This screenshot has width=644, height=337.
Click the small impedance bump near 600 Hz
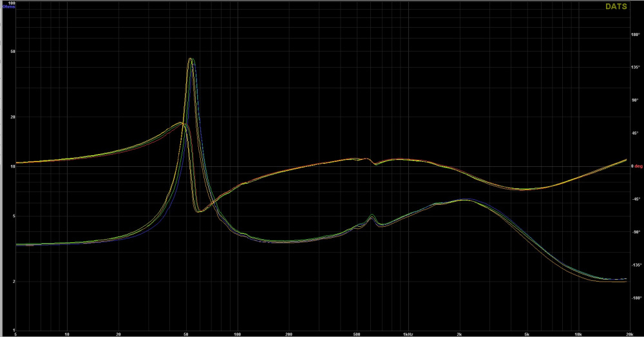coord(372,216)
